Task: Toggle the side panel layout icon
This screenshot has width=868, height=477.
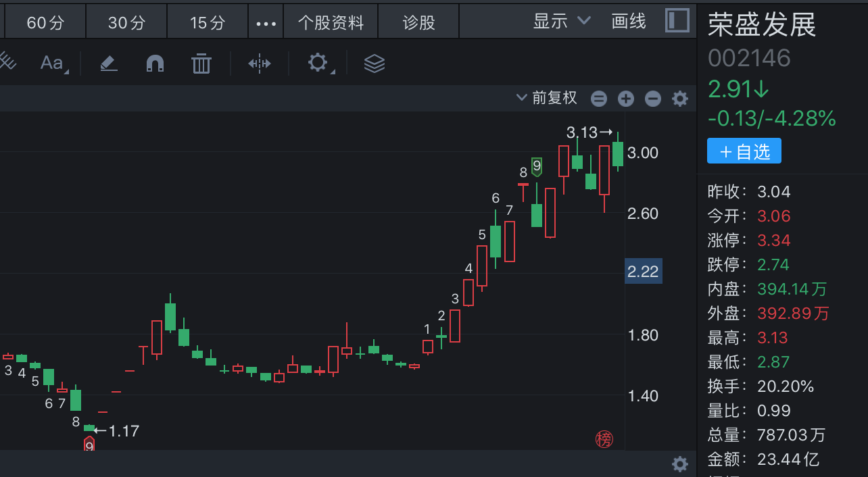Action: tap(677, 20)
